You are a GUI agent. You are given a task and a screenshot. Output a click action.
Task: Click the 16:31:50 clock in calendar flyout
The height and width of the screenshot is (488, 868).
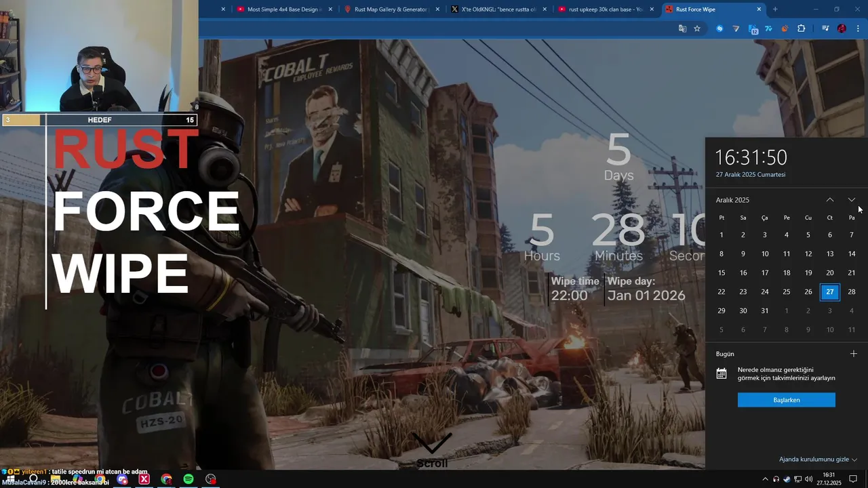click(751, 157)
